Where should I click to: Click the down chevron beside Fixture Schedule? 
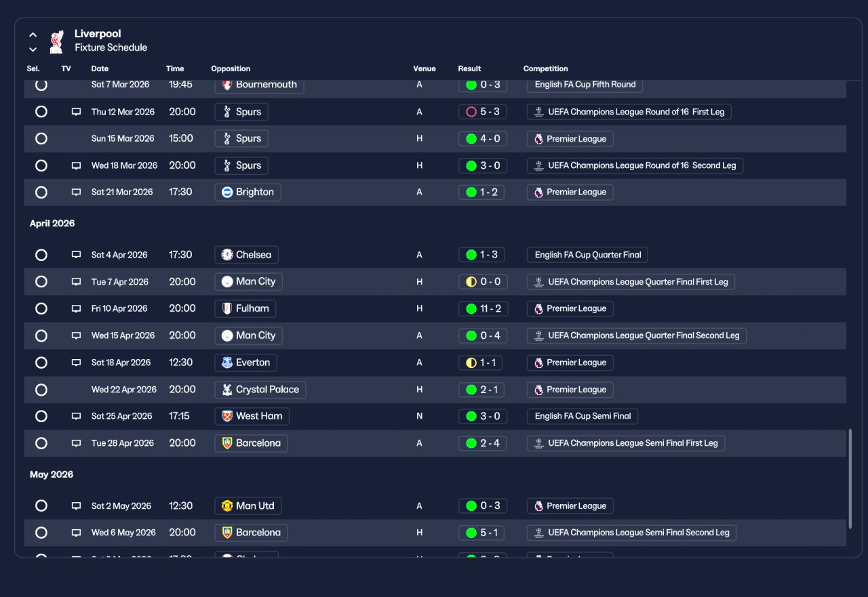(x=33, y=49)
